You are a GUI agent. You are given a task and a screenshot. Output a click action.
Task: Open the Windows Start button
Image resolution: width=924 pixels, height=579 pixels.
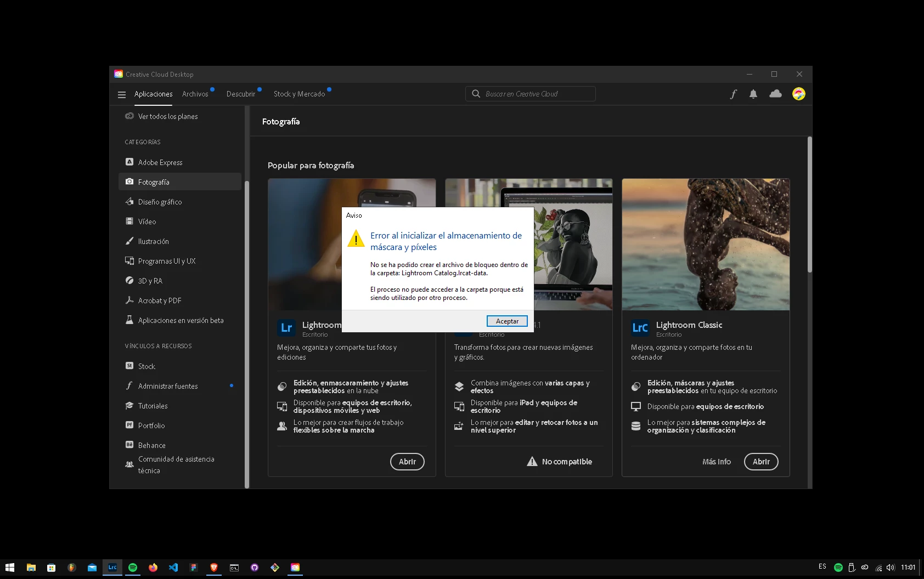10,567
